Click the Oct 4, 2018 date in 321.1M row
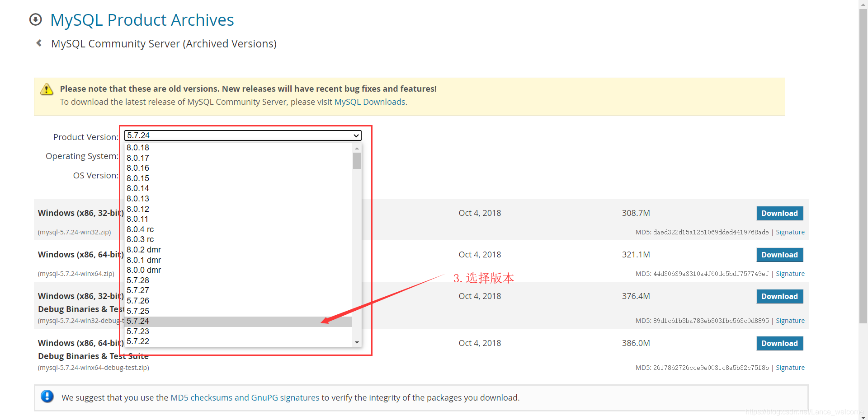This screenshot has width=868, height=420. coord(480,255)
